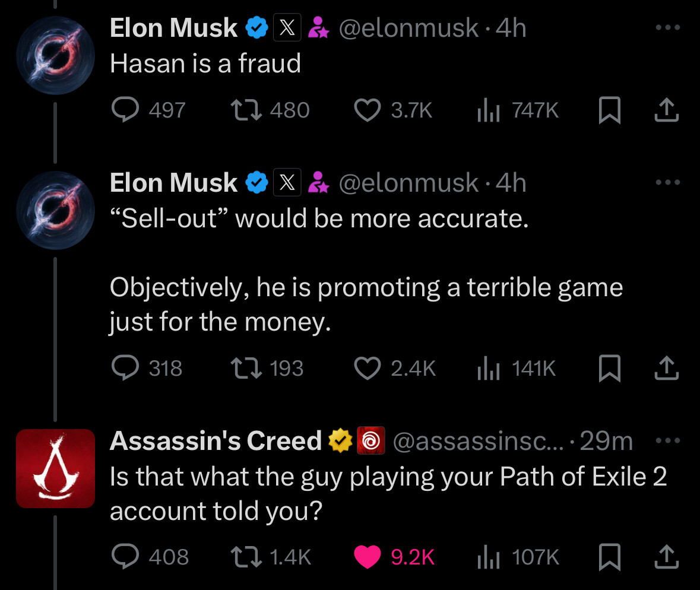Share the Assassin's Creed reply
The height and width of the screenshot is (590, 700).
[x=666, y=557]
